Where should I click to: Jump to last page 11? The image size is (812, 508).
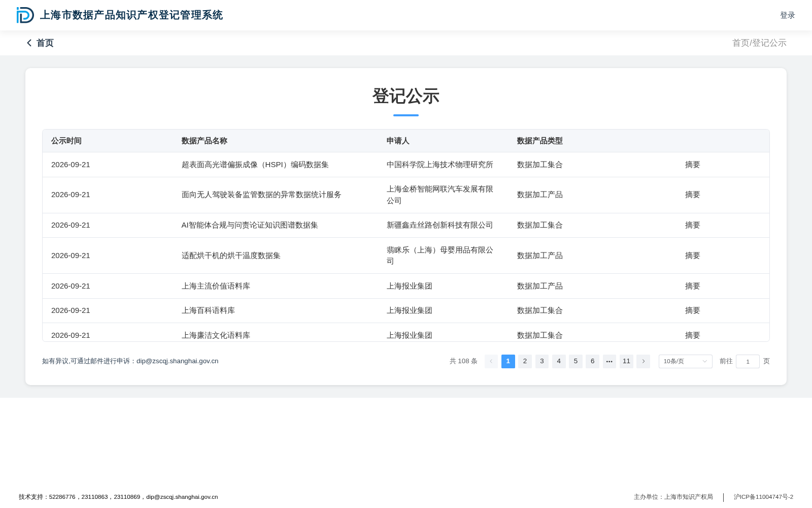(626, 361)
